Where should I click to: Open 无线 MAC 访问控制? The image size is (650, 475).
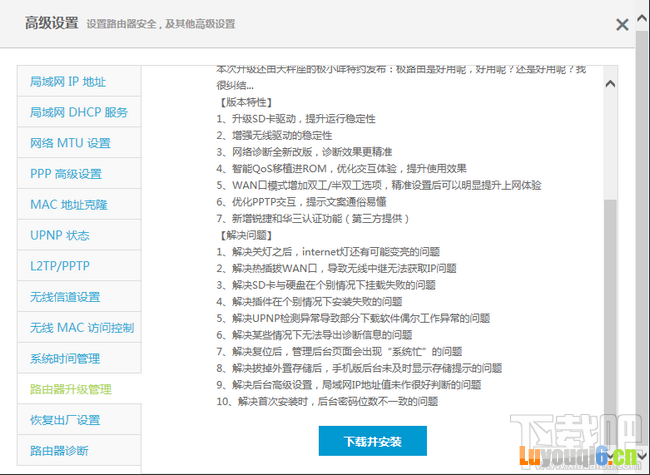pyautogui.click(x=79, y=327)
